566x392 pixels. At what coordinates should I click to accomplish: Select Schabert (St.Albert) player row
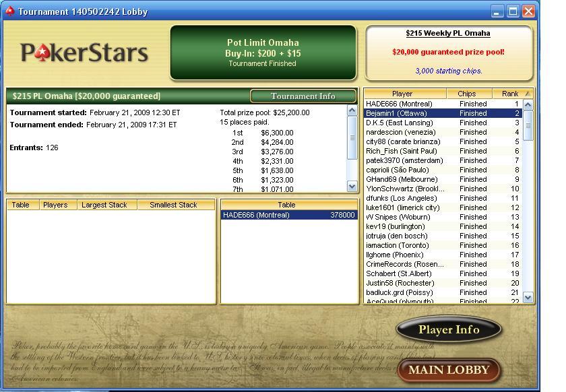click(443, 273)
